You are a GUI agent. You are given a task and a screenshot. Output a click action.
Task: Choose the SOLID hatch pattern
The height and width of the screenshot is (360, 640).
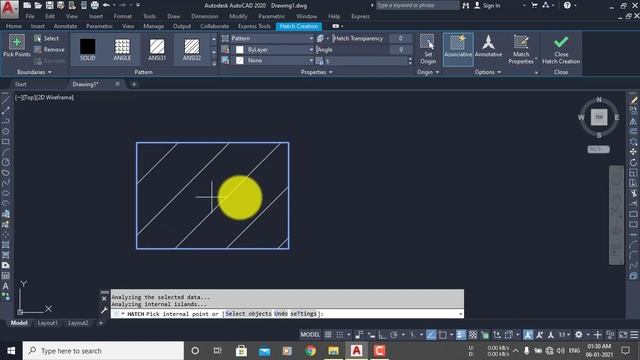(87, 49)
